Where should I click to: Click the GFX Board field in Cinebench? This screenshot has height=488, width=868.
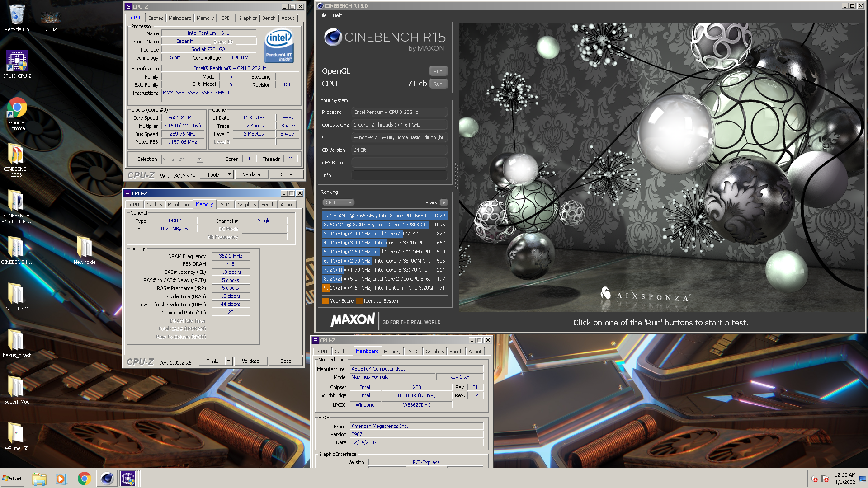pyautogui.click(x=400, y=163)
